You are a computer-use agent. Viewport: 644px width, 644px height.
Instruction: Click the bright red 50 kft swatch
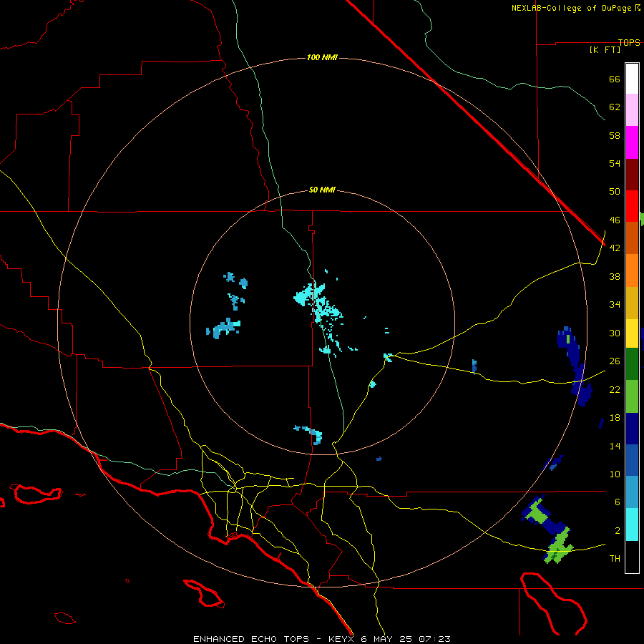pyautogui.click(x=632, y=206)
